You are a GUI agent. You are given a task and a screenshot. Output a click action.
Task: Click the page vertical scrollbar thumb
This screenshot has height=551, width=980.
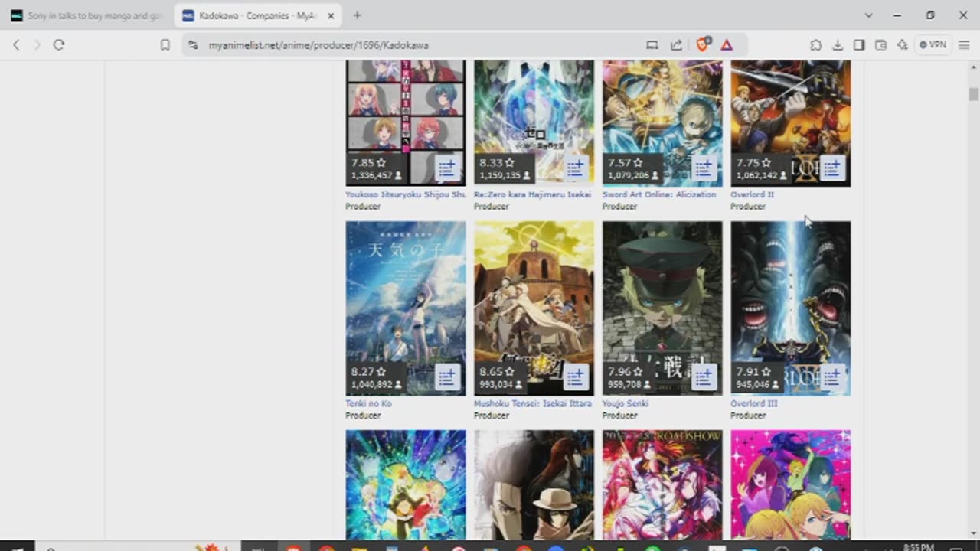tap(973, 94)
